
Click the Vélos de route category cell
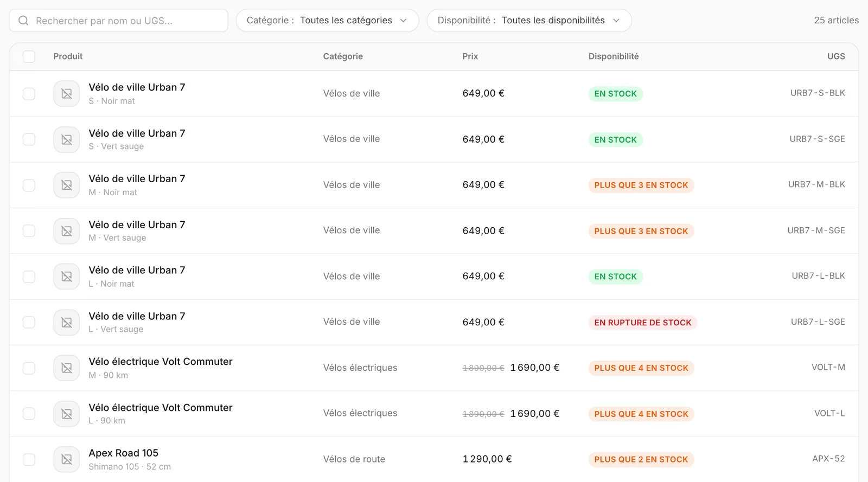(354, 459)
